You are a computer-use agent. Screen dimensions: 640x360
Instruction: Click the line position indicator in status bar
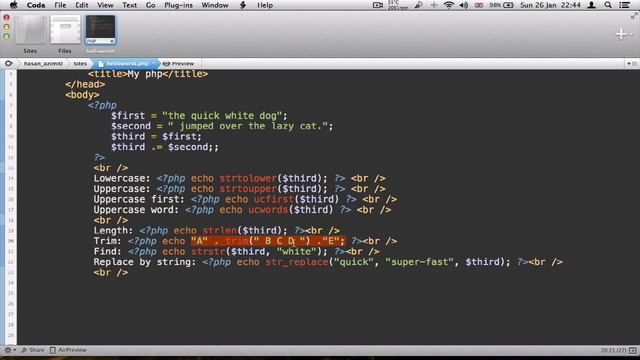click(613, 350)
